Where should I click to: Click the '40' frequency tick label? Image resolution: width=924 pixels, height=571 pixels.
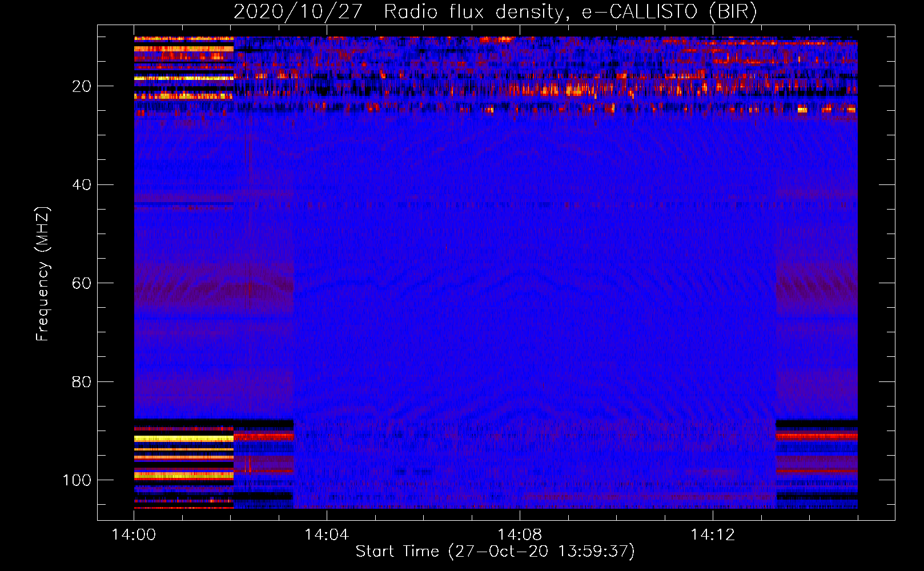click(82, 185)
